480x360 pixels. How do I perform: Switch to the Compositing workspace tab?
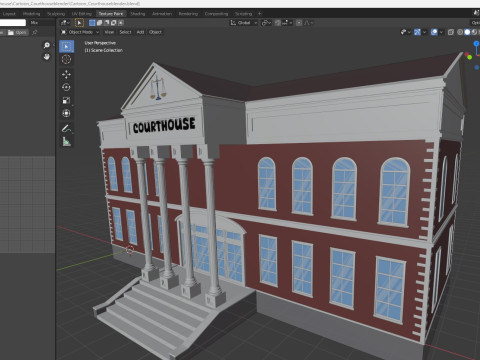(216, 14)
